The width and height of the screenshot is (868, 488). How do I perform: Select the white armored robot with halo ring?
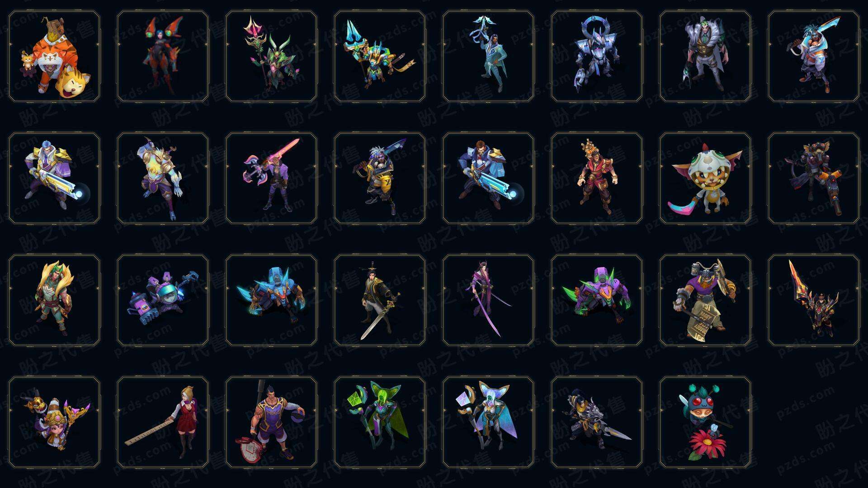597,56
